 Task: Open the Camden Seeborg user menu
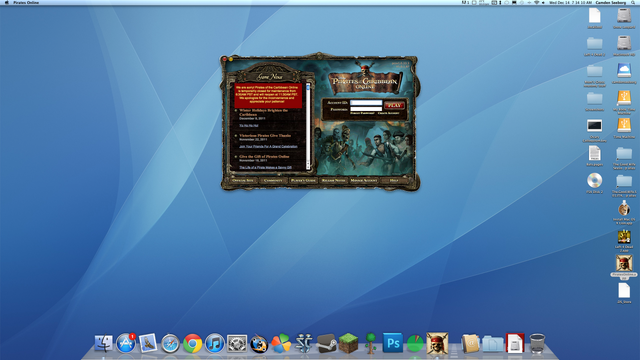tap(611, 2)
